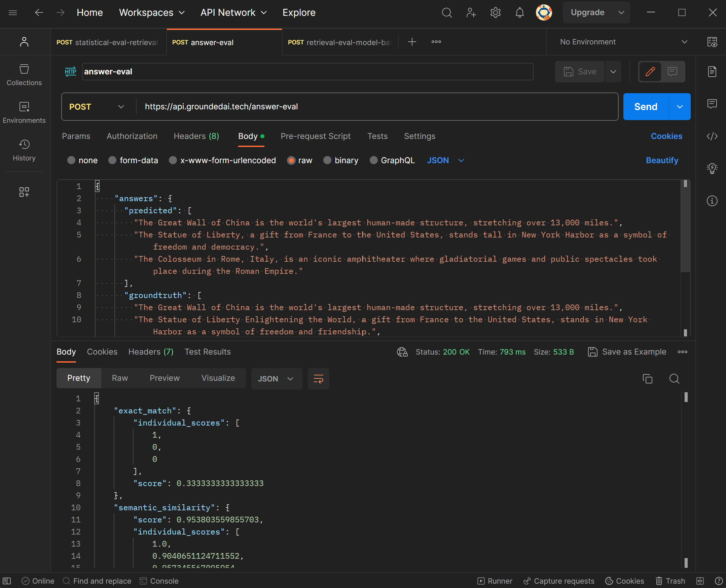The height and width of the screenshot is (588, 726).
Task: Open the POST method dropdown
Action: (x=97, y=107)
